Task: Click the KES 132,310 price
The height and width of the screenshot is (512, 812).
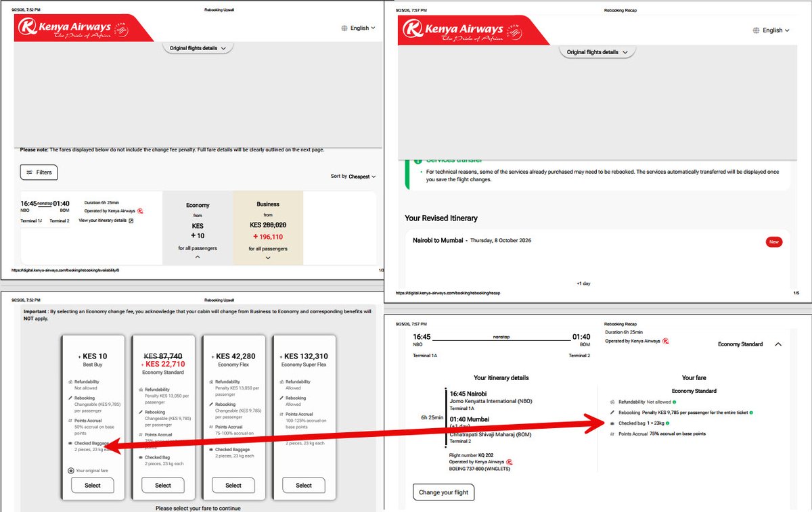Action: (304, 356)
